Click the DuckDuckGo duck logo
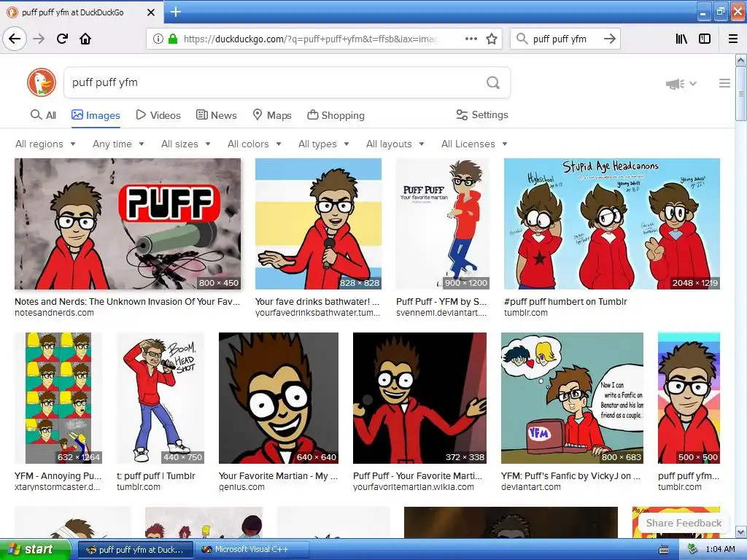This screenshot has height=560, width=747. (42, 82)
